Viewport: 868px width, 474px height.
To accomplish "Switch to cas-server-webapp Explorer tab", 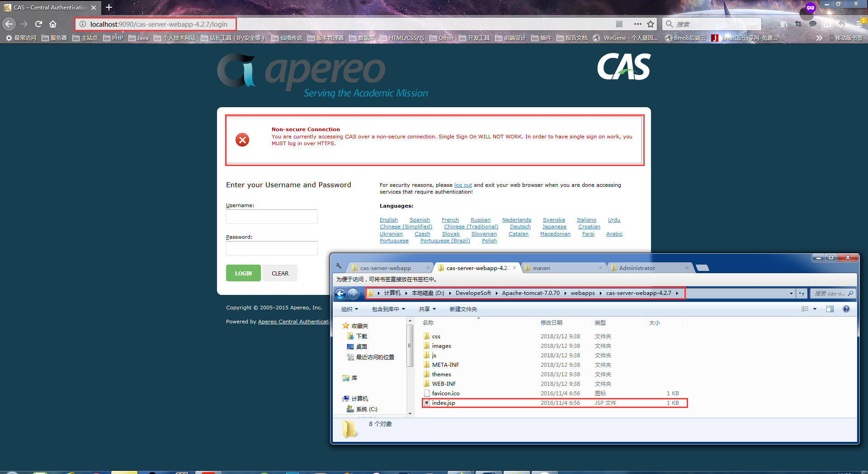I will coord(386,268).
